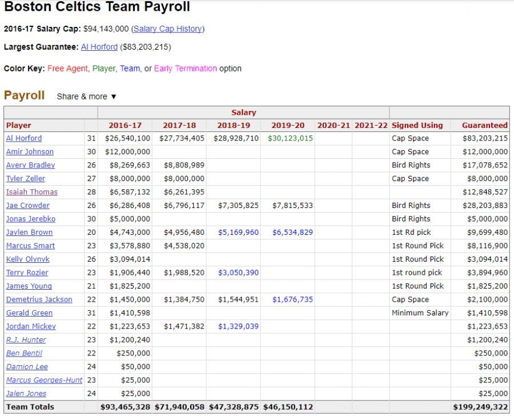514x420 pixels.
Task: Select Demetrius Jackson's $1,676,735 team option
Action: click(292, 299)
